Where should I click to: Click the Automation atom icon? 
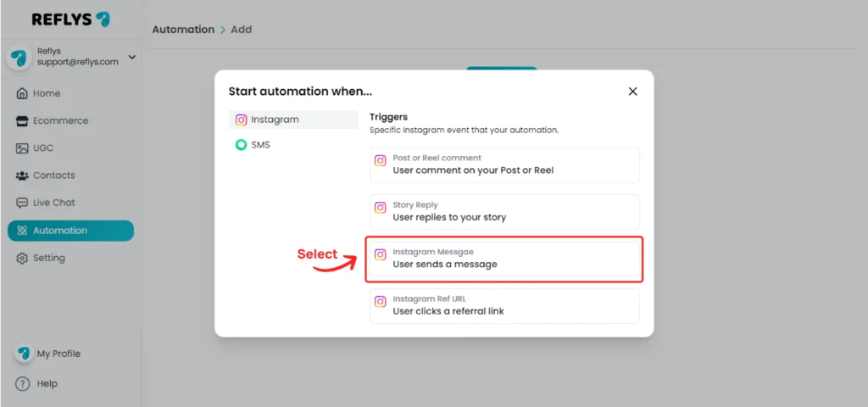pyautogui.click(x=21, y=231)
